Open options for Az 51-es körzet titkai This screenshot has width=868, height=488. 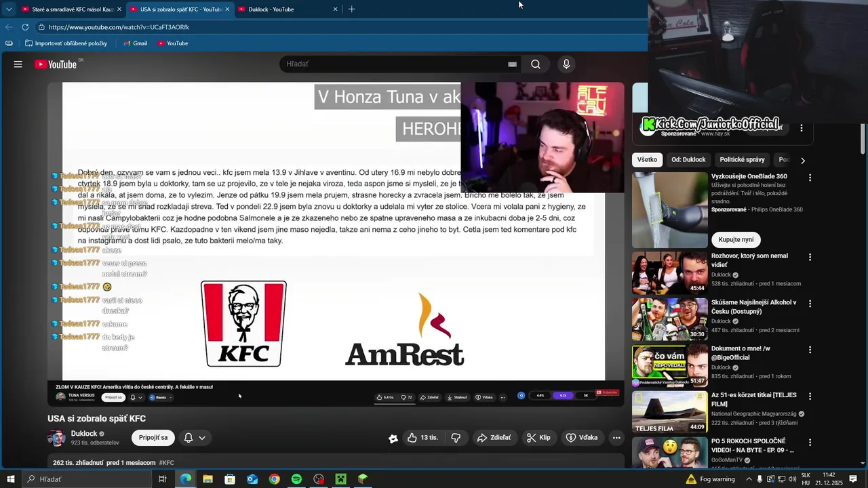coord(810,396)
